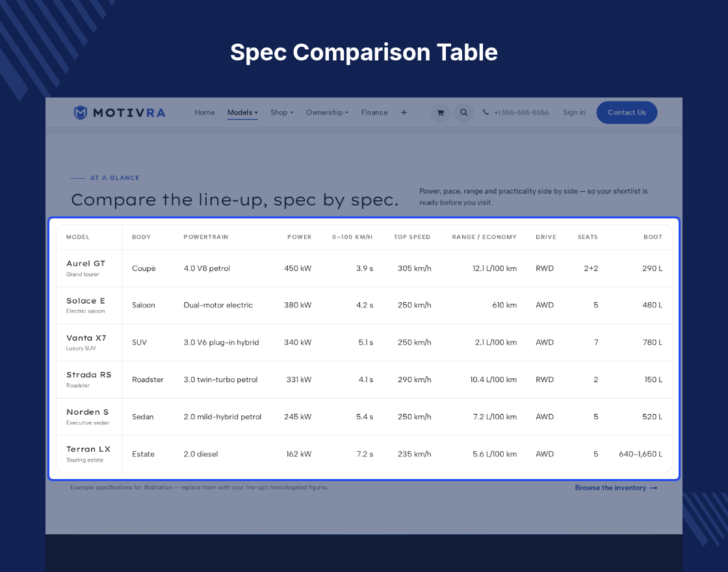Select the Terran LX model name

[88, 449]
